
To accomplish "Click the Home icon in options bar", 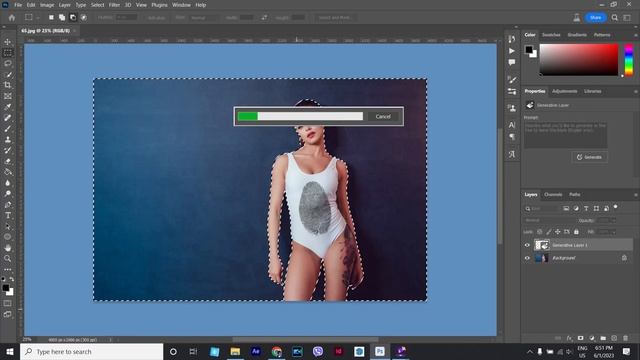I will point(12,18).
